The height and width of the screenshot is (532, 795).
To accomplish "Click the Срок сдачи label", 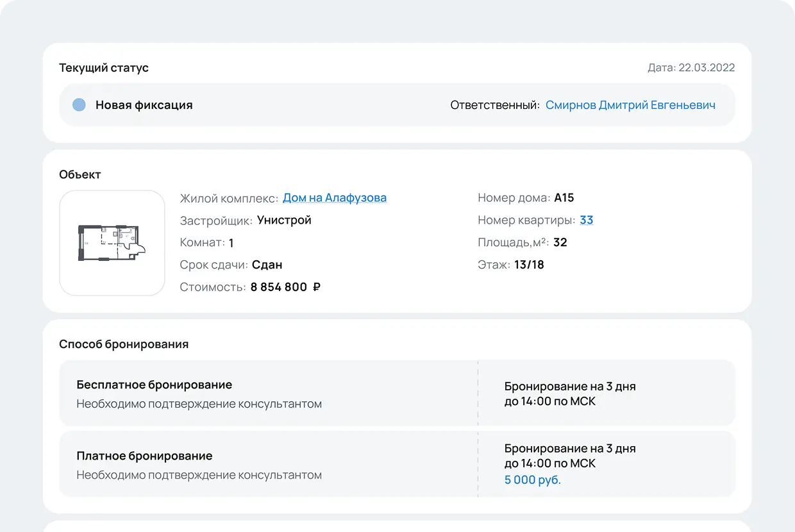I will pyautogui.click(x=213, y=265).
